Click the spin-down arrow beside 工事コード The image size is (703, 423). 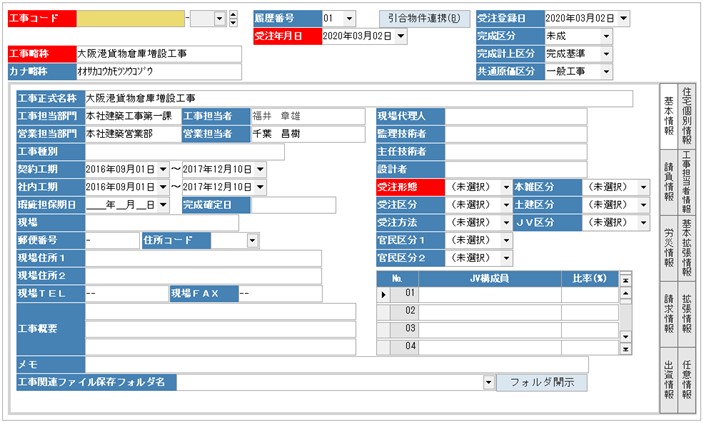pos(233,23)
